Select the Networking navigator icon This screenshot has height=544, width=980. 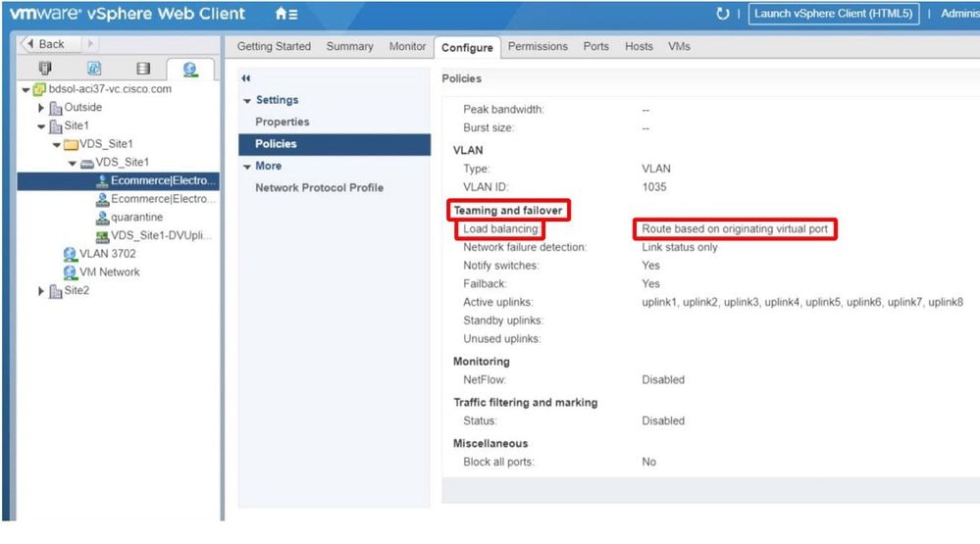(190, 69)
